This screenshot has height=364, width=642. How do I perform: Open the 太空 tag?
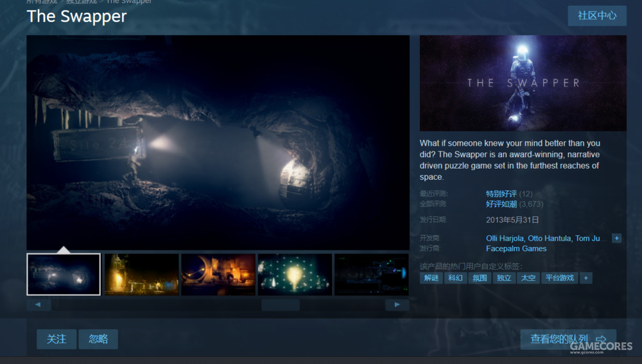tap(528, 278)
